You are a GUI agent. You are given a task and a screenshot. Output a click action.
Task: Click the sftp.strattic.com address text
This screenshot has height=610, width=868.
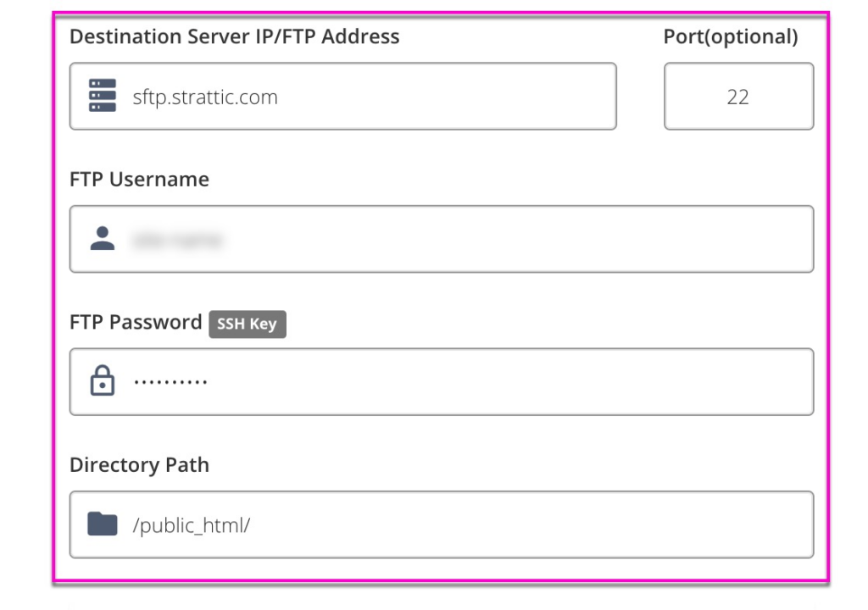click(205, 97)
